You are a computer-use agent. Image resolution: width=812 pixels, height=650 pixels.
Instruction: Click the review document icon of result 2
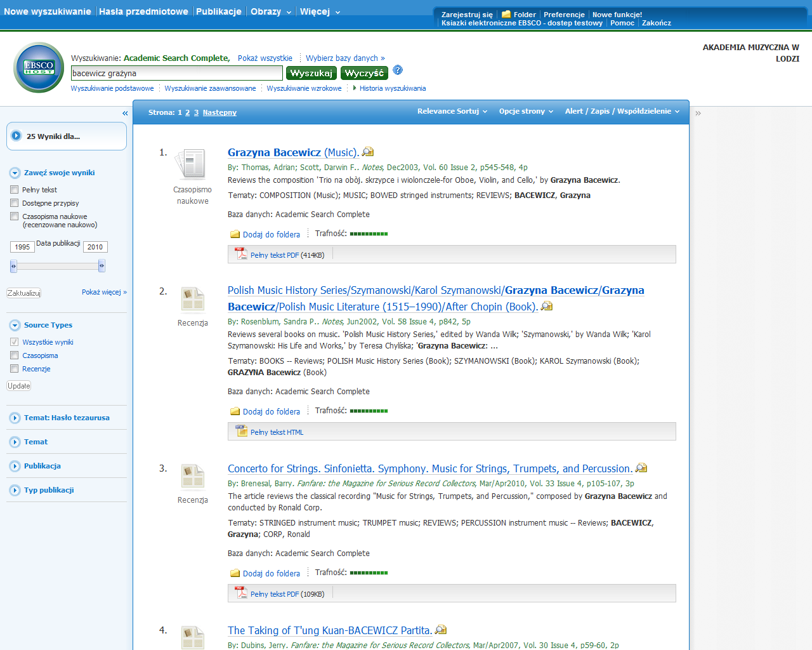[x=192, y=299]
